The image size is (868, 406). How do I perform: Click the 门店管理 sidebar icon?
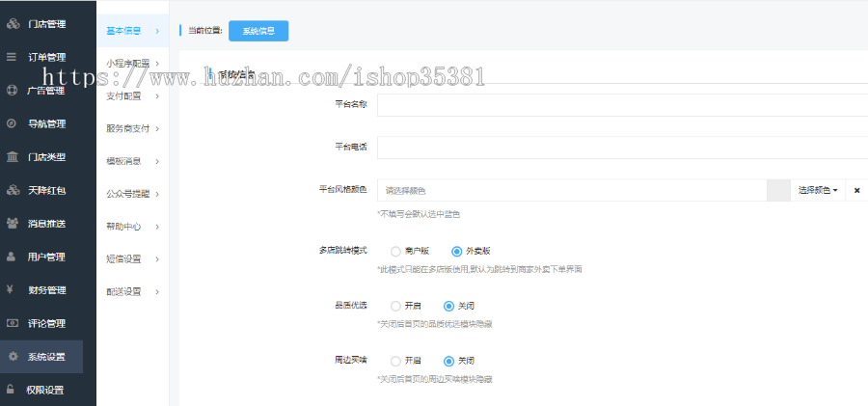tap(13, 24)
